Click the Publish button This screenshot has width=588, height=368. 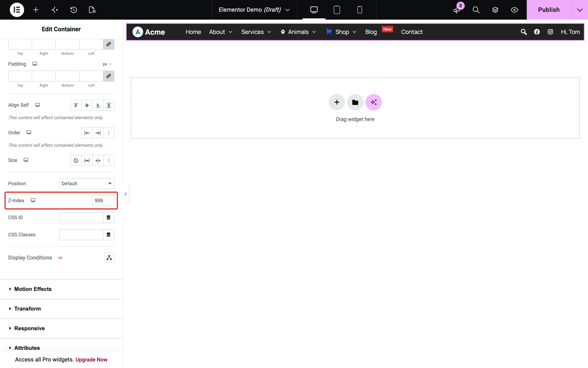pos(549,10)
